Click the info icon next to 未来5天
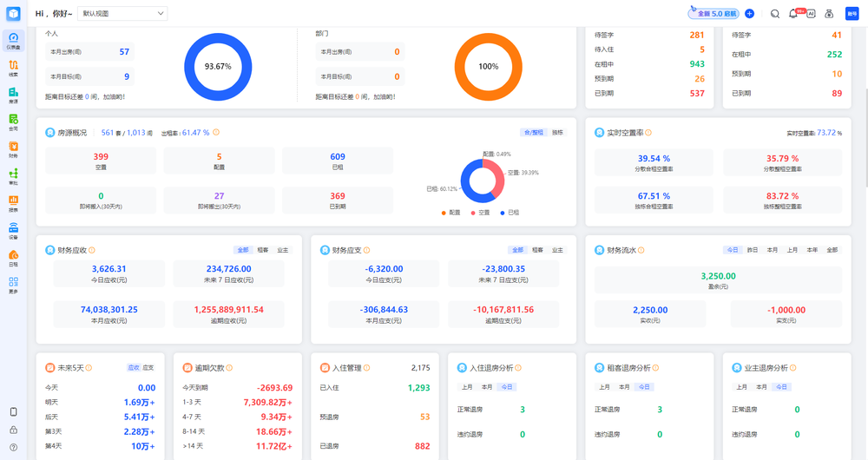Image resolution: width=868 pixels, height=460 pixels. (89, 367)
